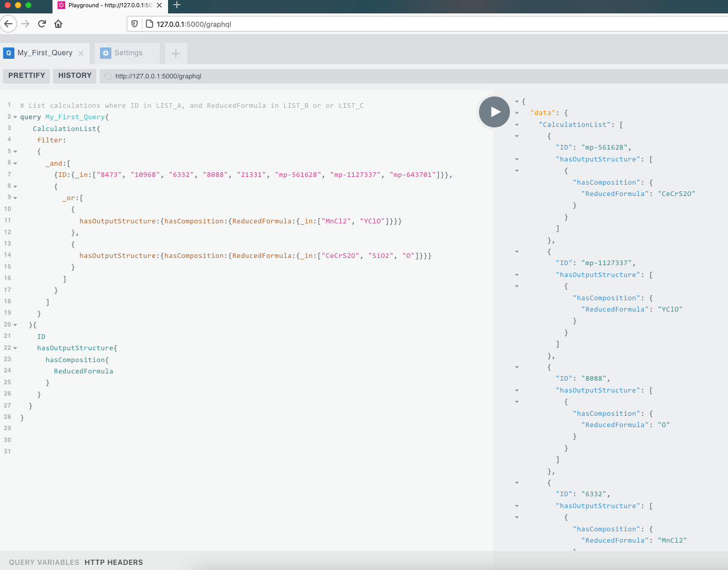This screenshot has width=728, height=570.
Task: Click the shield tracking-protection icon in address bar
Action: [x=135, y=24]
